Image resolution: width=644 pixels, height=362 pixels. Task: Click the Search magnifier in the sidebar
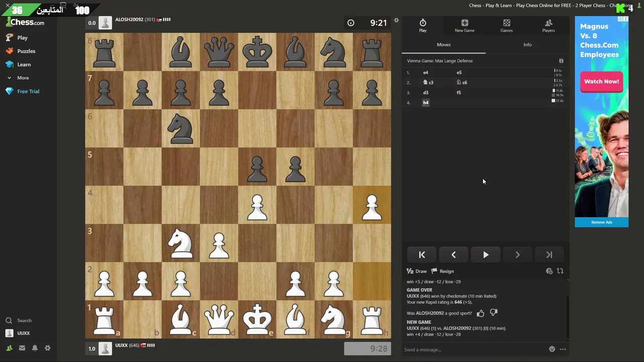[x=9, y=320]
